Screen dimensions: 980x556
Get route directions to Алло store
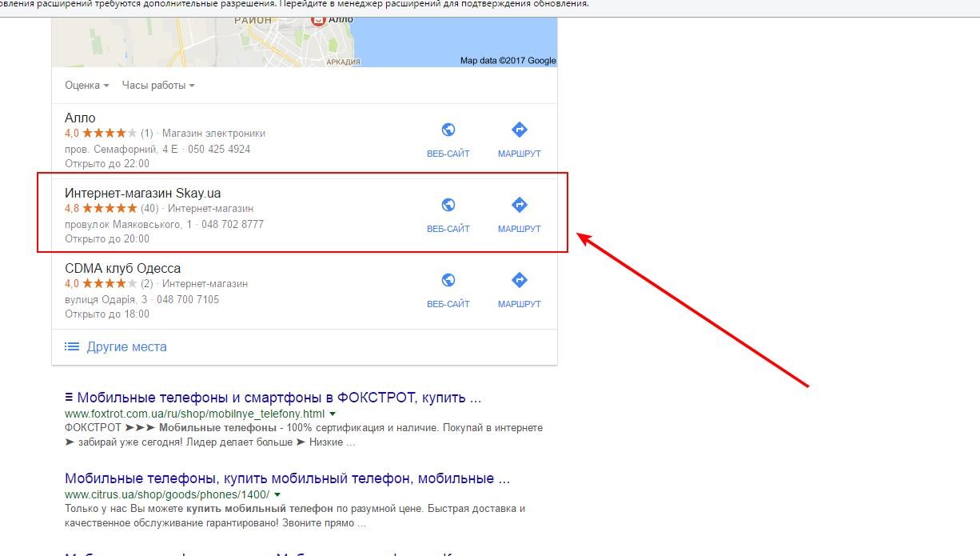(x=520, y=130)
